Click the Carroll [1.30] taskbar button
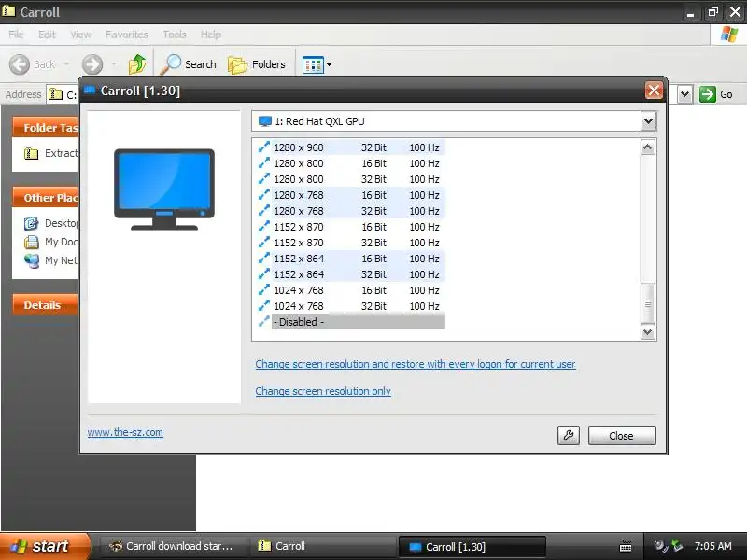Screen dimensions: 747x560 pos(472,547)
